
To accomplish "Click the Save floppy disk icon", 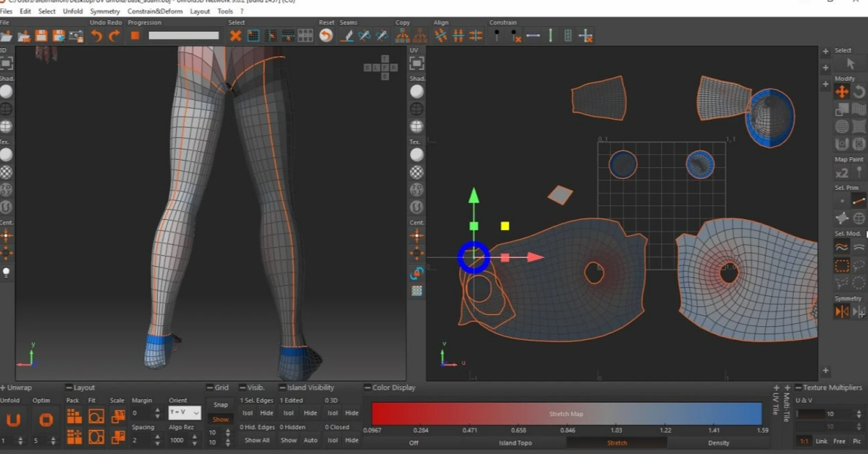I will coord(41,36).
